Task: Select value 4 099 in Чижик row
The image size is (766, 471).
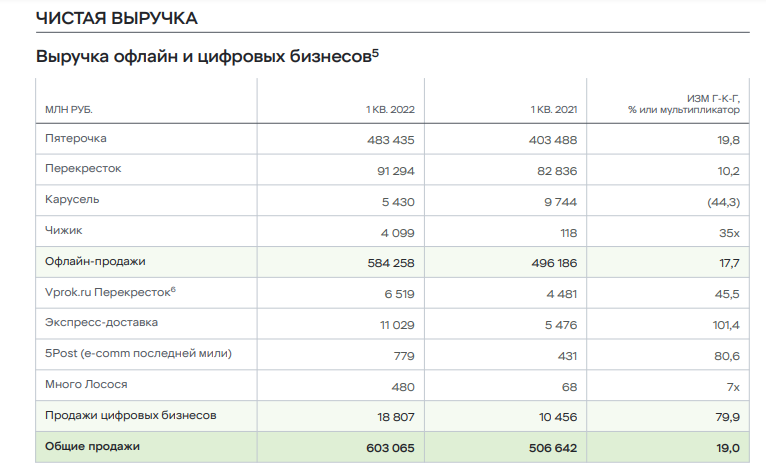Action: [398, 233]
